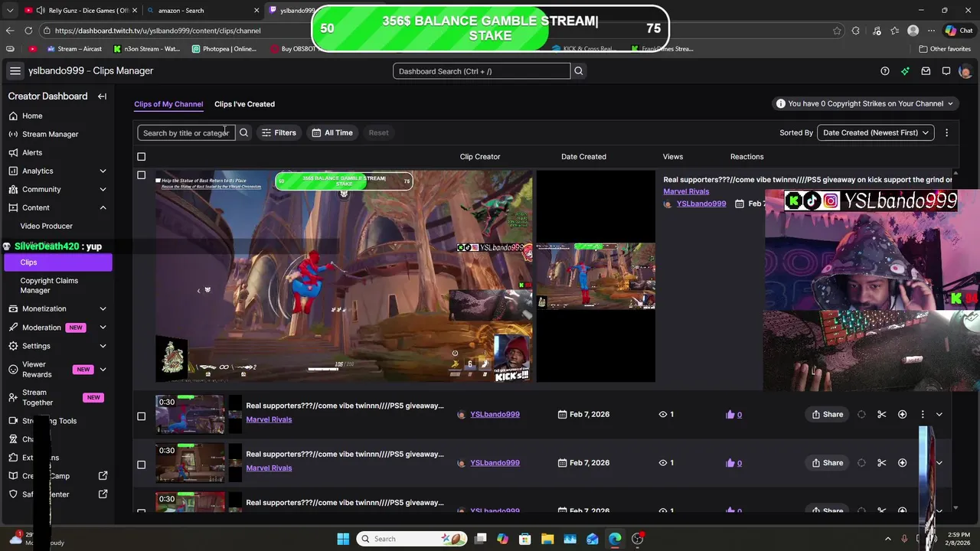The height and width of the screenshot is (551, 980).
Task: Tick the checkbox of the expanded clip
Action: [141, 175]
